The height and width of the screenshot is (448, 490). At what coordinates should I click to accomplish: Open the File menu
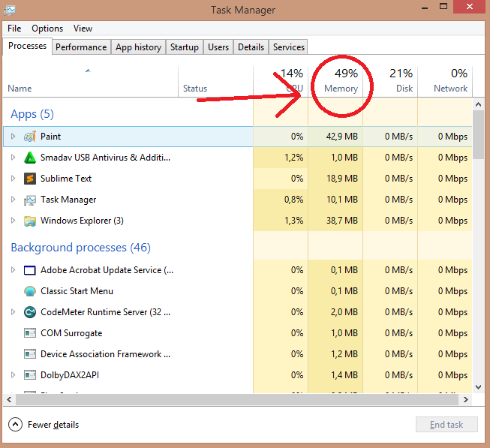pyautogui.click(x=14, y=29)
